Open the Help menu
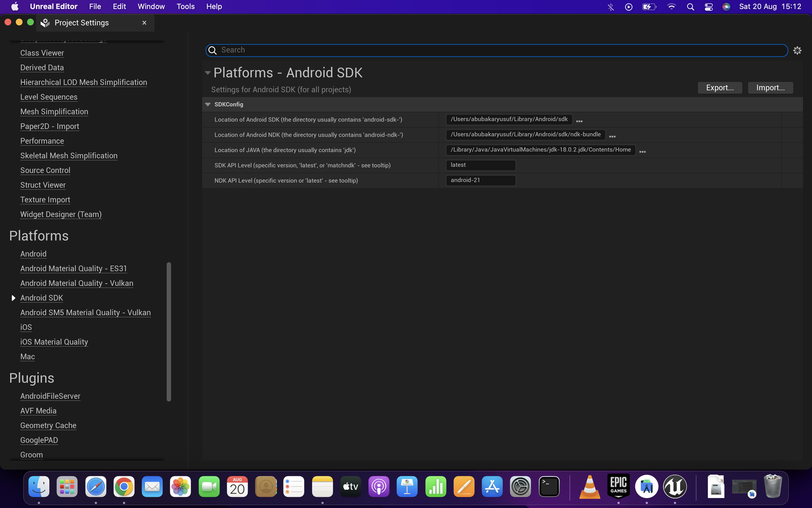Image resolution: width=812 pixels, height=508 pixels. point(214,7)
